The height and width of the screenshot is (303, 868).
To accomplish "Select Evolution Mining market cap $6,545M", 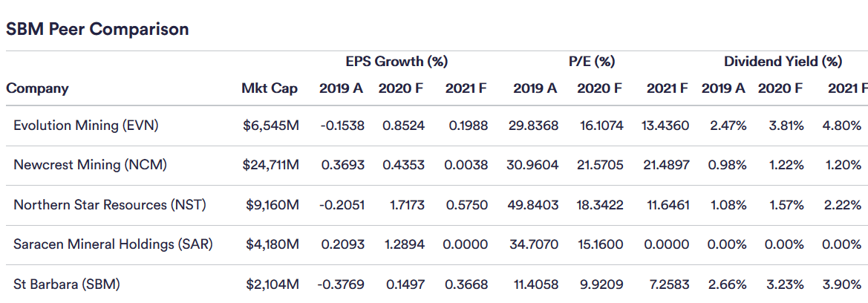I will click(x=271, y=126).
